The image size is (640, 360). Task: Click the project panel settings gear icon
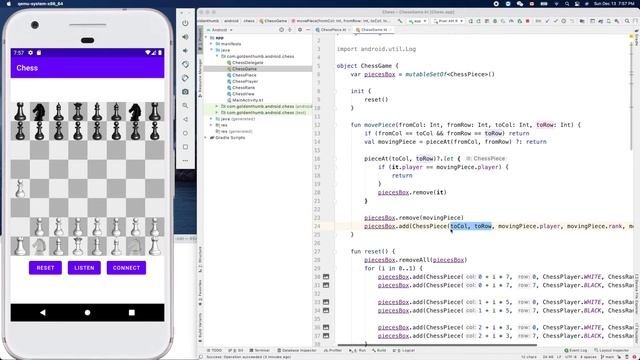click(x=300, y=30)
